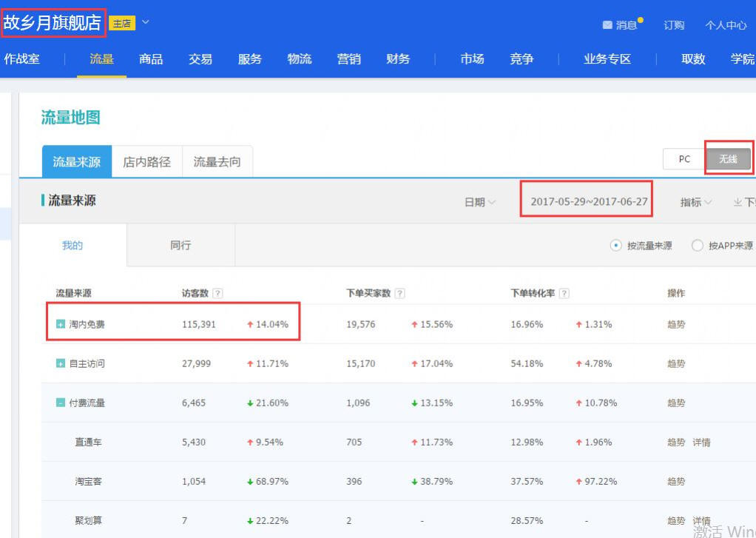Select the 按流量来源 radio button
The image size is (756, 538).
[615, 245]
